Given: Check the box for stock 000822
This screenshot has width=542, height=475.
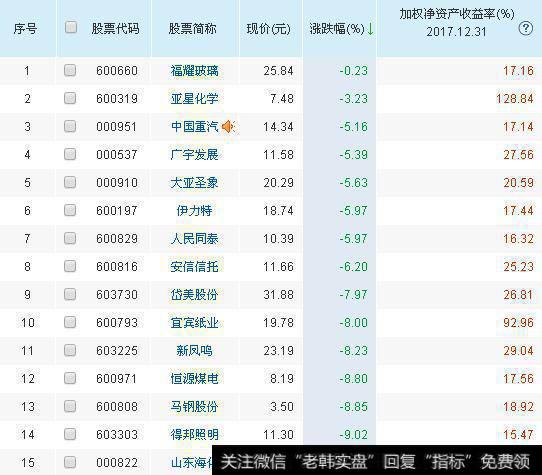Looking at the screenshot, I should point(70,462).
